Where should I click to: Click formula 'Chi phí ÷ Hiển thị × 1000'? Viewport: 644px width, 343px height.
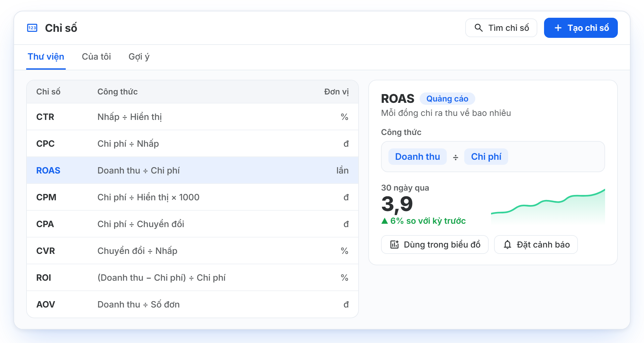pyautogui.click(x=148, y=197)
